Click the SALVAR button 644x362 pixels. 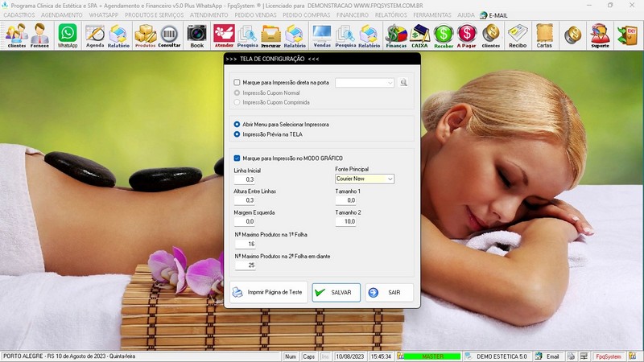pyautogui.click(x=336, y=292)
